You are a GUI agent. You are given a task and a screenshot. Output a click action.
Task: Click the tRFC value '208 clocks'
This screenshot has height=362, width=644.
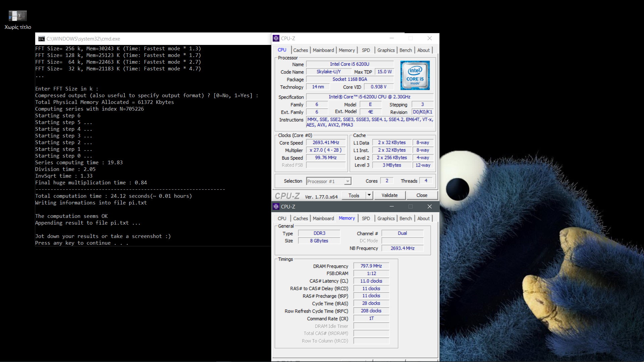coord(371,311)
